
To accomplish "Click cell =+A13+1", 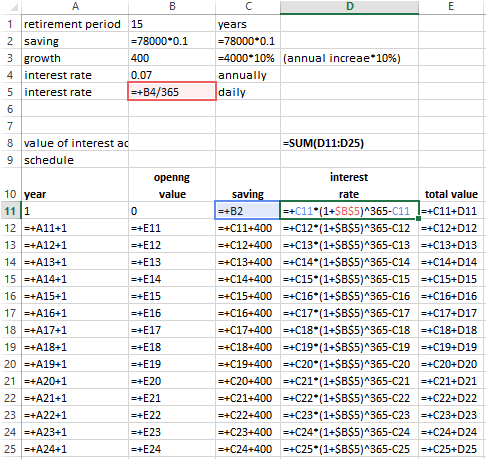I will coord(75,262).
